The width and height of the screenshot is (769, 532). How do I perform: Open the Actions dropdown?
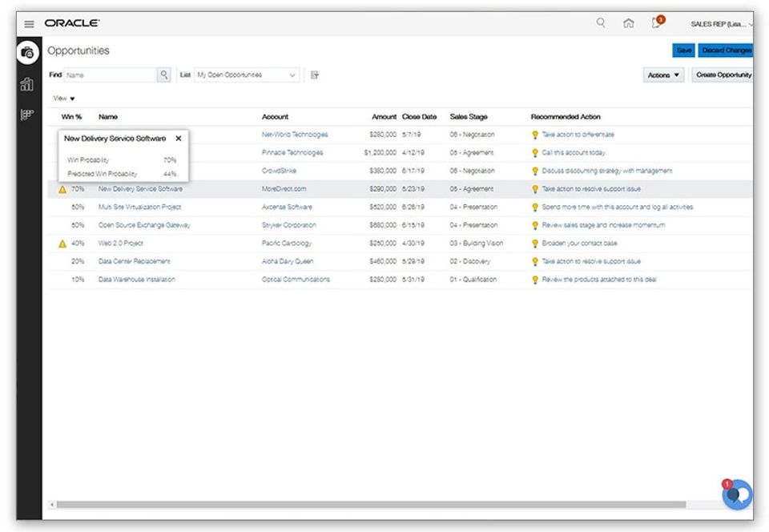663,75
